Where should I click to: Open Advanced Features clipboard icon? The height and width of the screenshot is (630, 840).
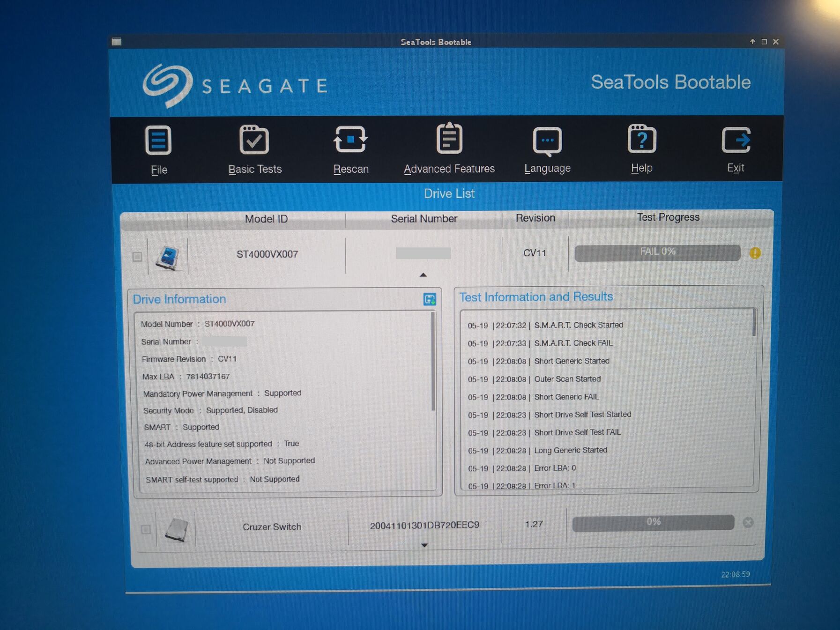pyautogui.click(x=449, y=138)
